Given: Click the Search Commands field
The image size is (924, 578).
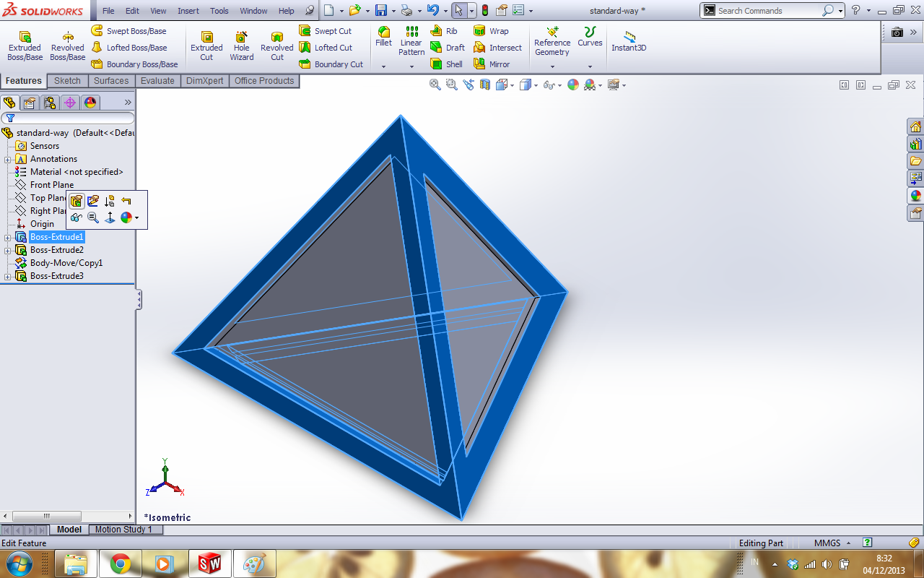Looking at the screenshot, I should (x=769, y=11).
